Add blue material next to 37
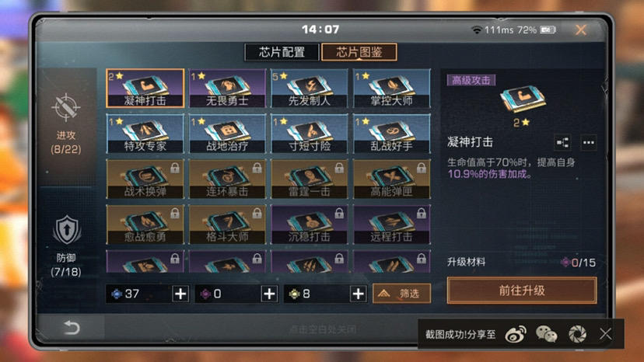644x362 pixels. pyautogui.click(x=180, y=294)
